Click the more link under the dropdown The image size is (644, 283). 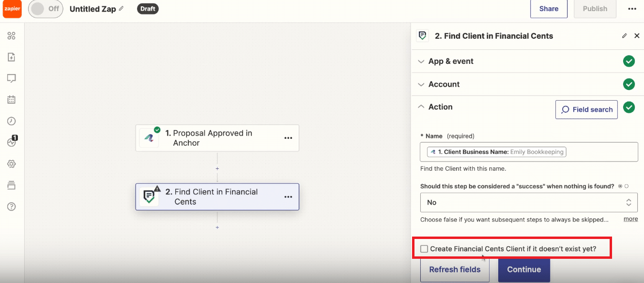tap(630, 219)
